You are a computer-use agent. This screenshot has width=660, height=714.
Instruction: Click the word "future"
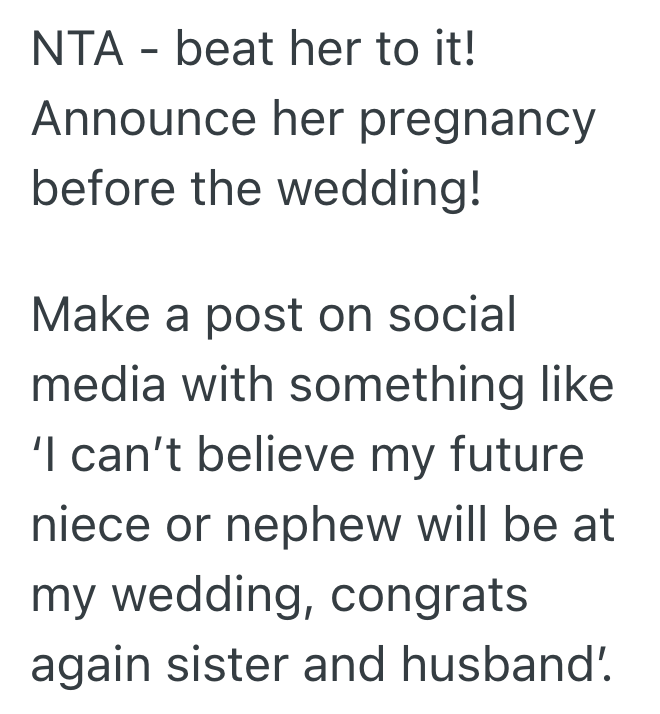click(518, 454)
